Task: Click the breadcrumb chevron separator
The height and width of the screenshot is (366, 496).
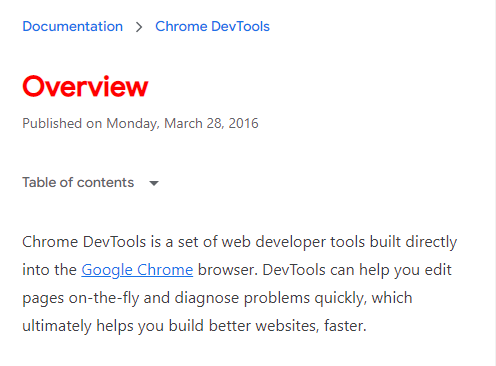Action: point(139,27)
